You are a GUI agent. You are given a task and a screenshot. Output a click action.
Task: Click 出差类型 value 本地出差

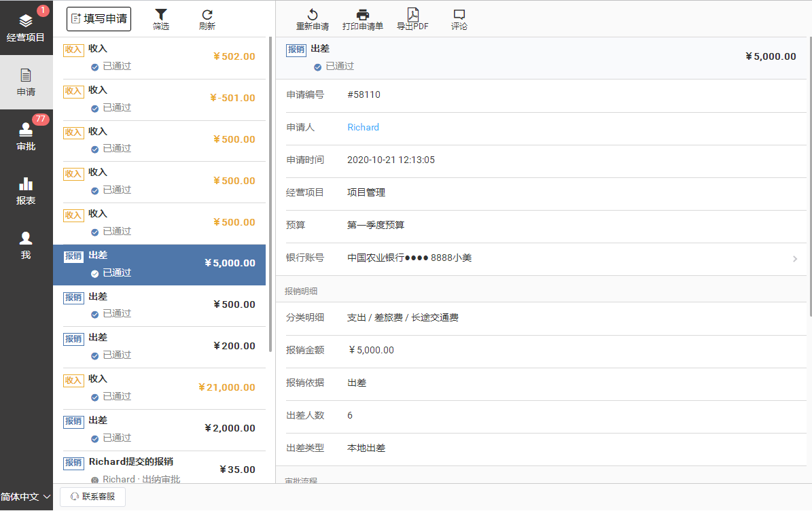366,448
